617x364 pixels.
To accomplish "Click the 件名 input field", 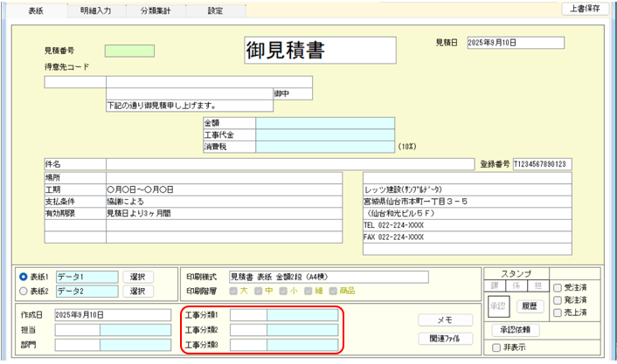I will point(288,163).
